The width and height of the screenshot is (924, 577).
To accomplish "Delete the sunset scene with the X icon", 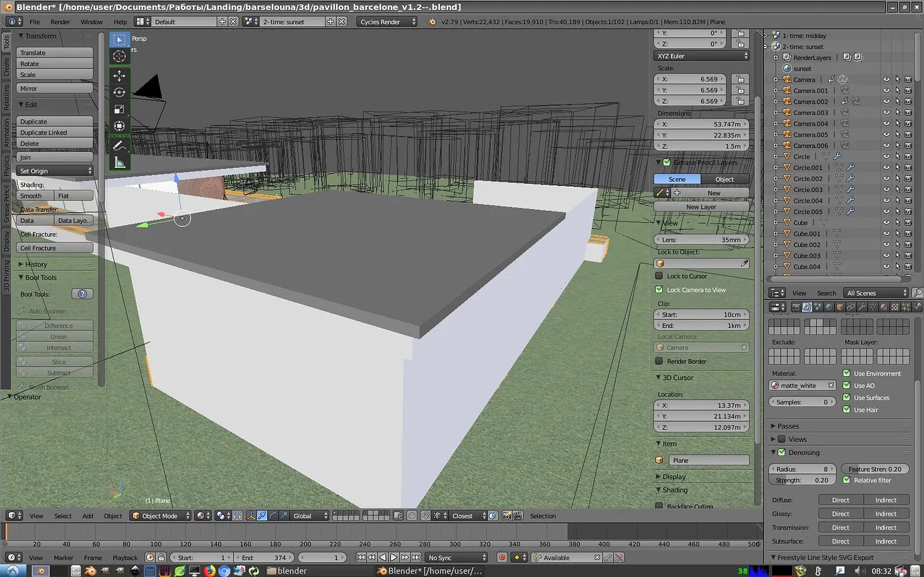I will pyautogui.click(x=341, y=21).
